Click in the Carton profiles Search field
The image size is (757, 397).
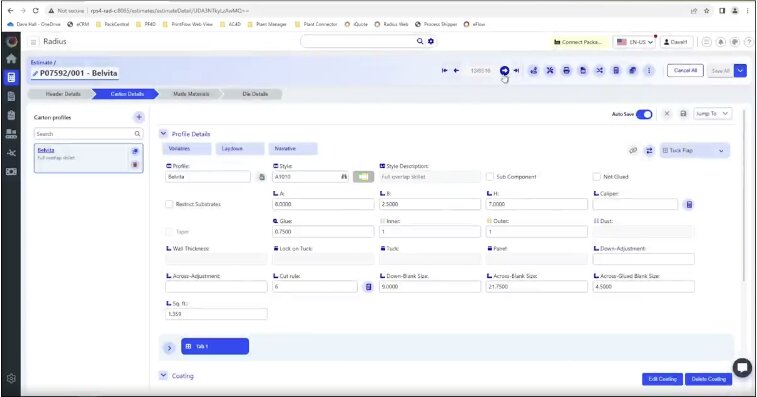pos(88,134)
